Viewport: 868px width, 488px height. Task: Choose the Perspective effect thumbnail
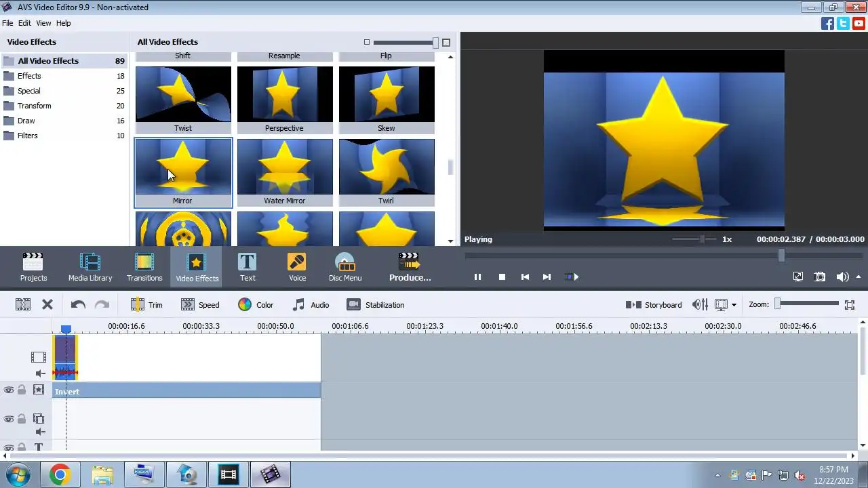(x=285, y=100)
